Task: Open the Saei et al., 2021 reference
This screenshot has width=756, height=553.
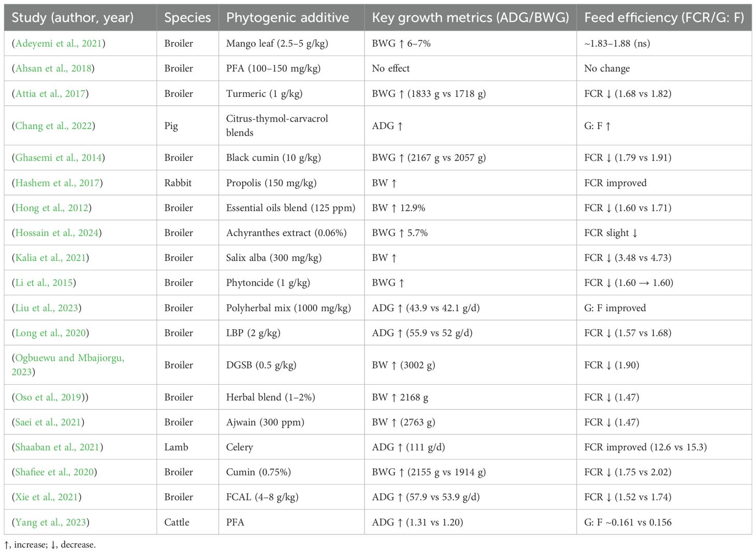Action: tap(48, 422)
